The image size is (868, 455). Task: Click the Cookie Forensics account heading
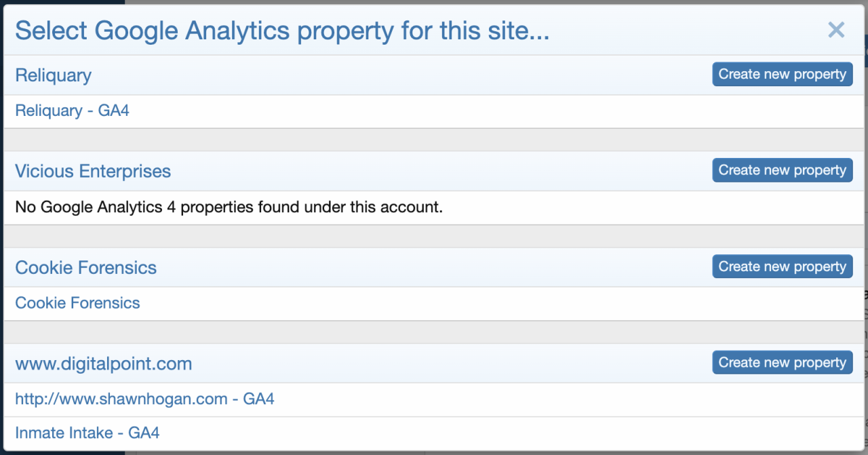85,268
